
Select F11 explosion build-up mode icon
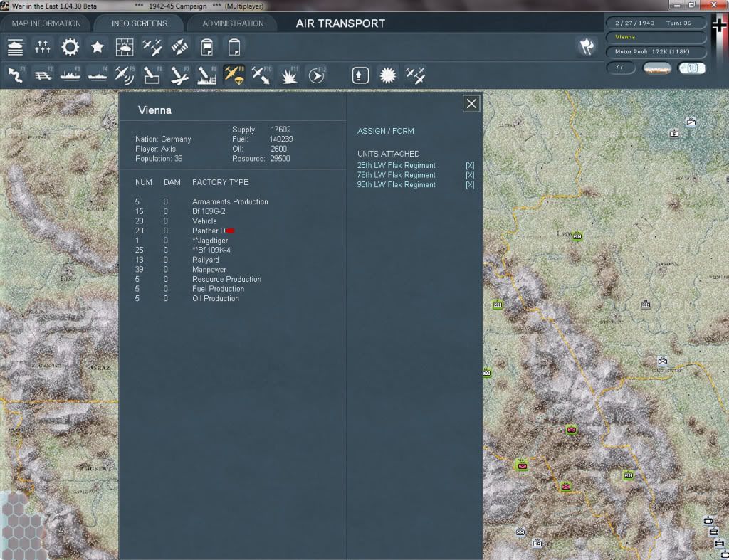click(289, 75)
